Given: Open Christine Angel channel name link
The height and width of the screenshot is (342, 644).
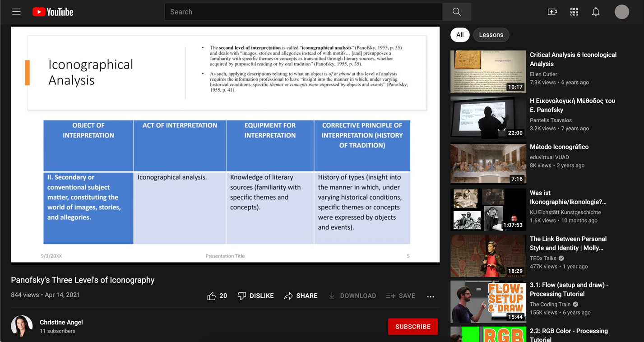Looking at the screenshot, I should click(61, 322).
